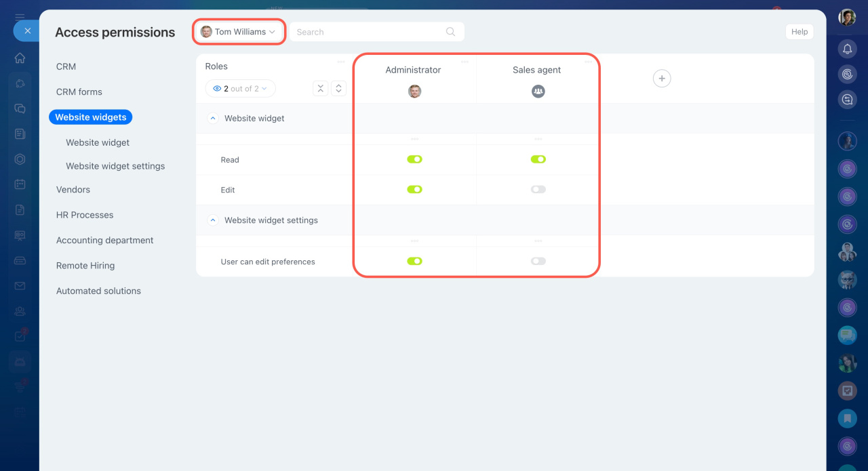Click the blue close X button
Viewport: 868px width, 471px height.
[27, 30]
